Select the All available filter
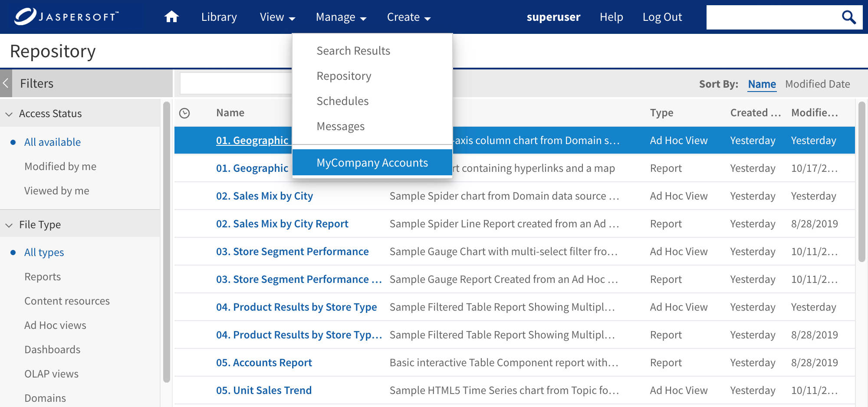 [x=53, y=142]
